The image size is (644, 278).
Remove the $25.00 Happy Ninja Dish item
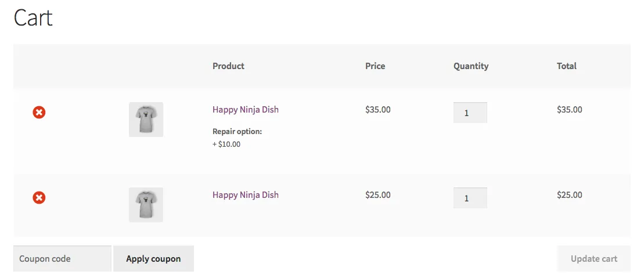tap(39, 198)
